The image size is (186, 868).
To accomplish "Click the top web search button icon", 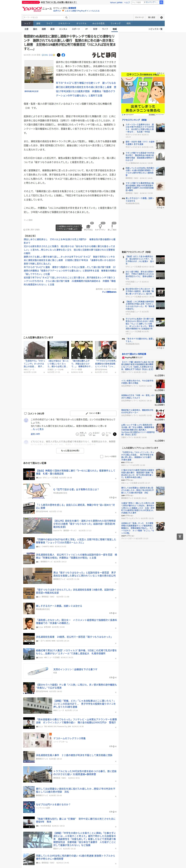I will point(161,2).
